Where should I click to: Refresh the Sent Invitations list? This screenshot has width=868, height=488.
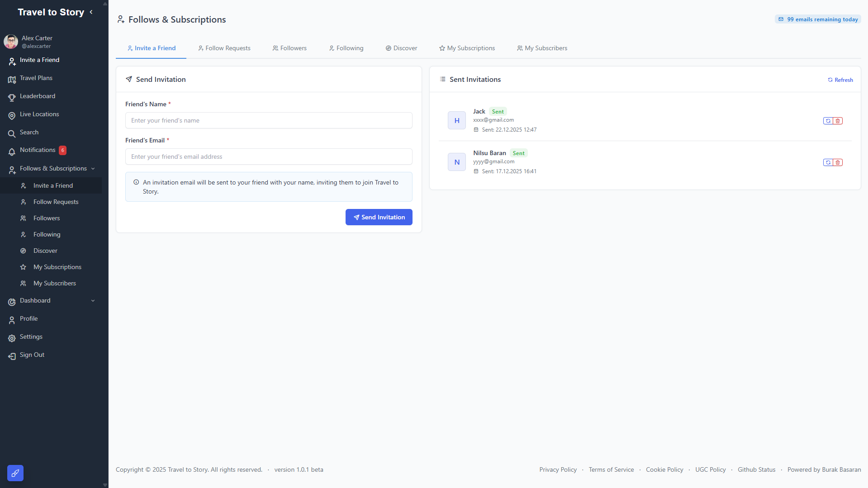pyautogui.click(x=840, y=80)
